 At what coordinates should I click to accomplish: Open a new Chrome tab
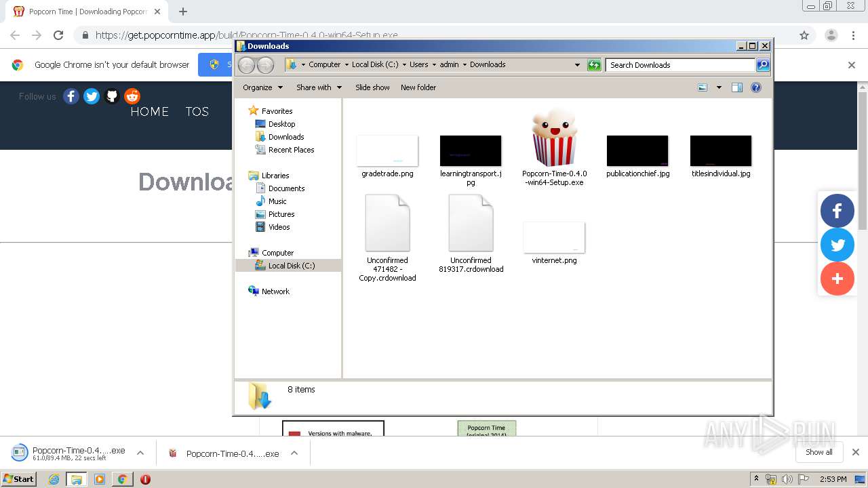pos(183,12)
